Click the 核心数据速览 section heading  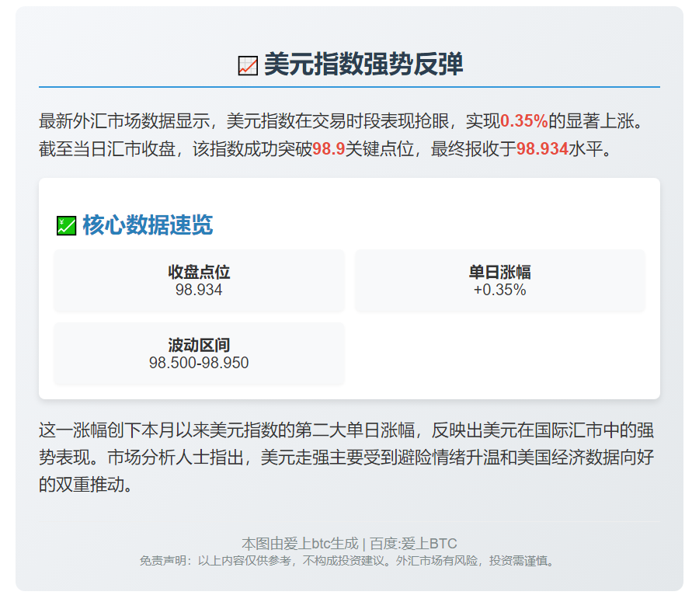click(147, 226)
